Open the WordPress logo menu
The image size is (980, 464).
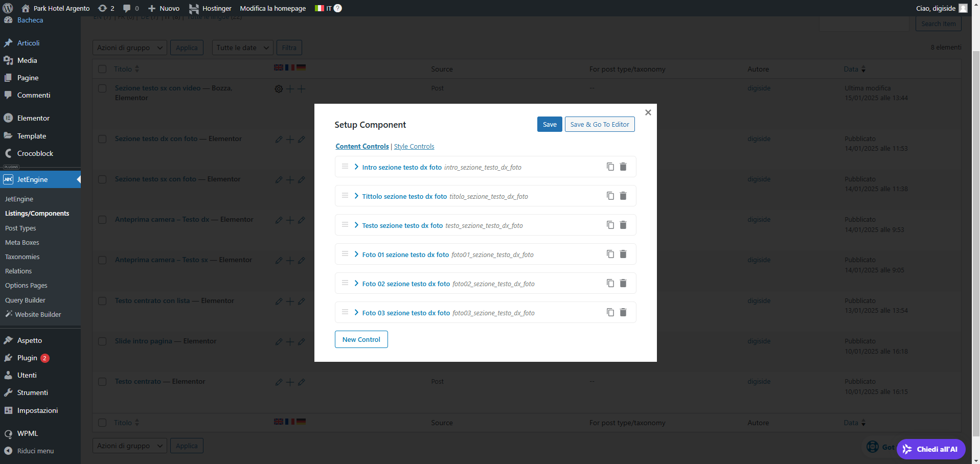8,8
